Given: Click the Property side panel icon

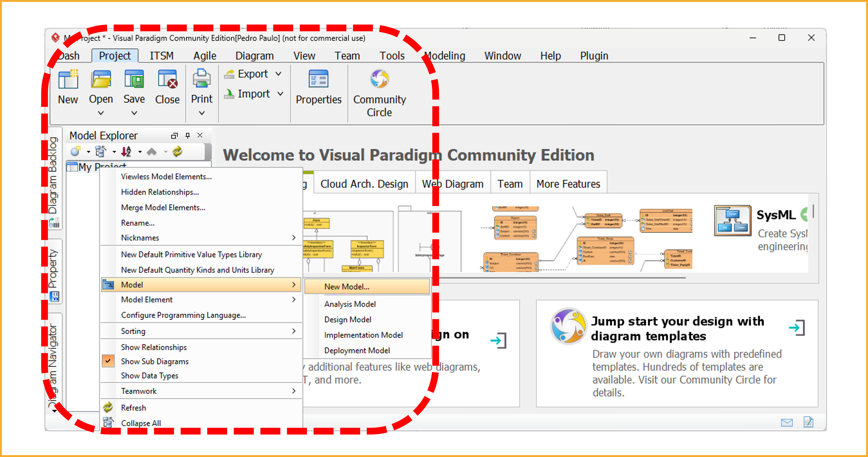Looking at the screenshot, I should click(x=54, y=297).
